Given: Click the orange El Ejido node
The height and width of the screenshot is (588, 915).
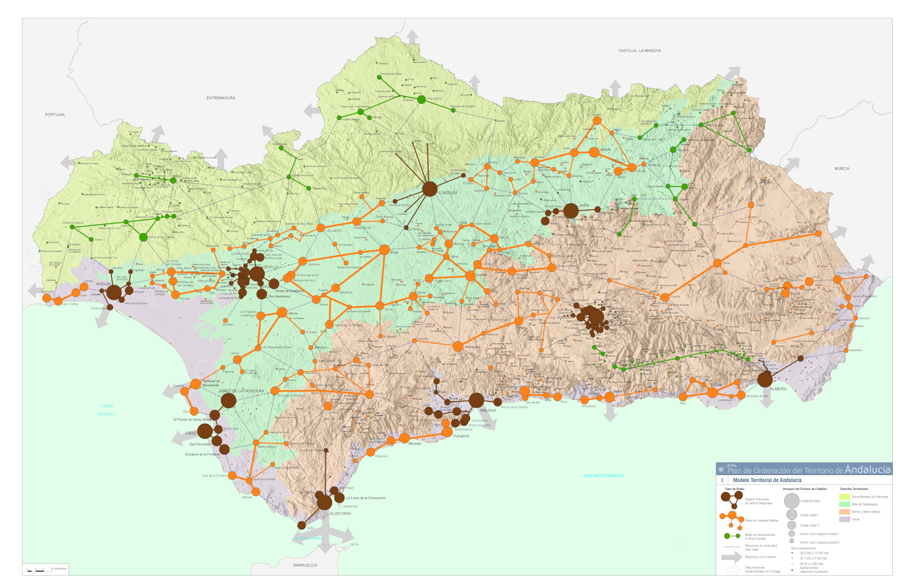Looking at the screenshot, I should pos(712,392).
